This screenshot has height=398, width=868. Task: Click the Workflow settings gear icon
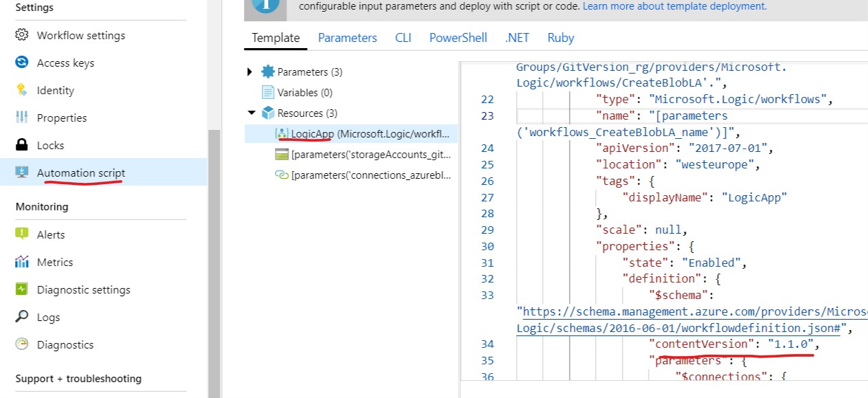pyautogui.click(x=22, y=35)
